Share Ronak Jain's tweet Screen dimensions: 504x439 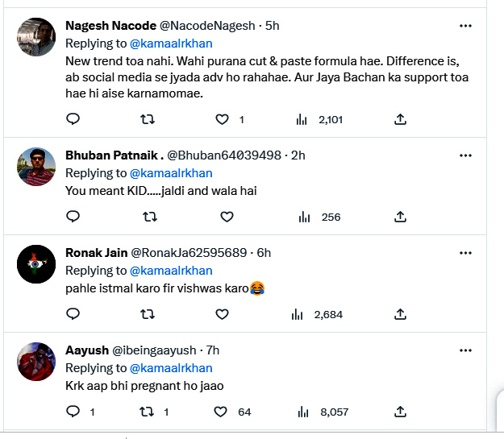tap(400, 314)
